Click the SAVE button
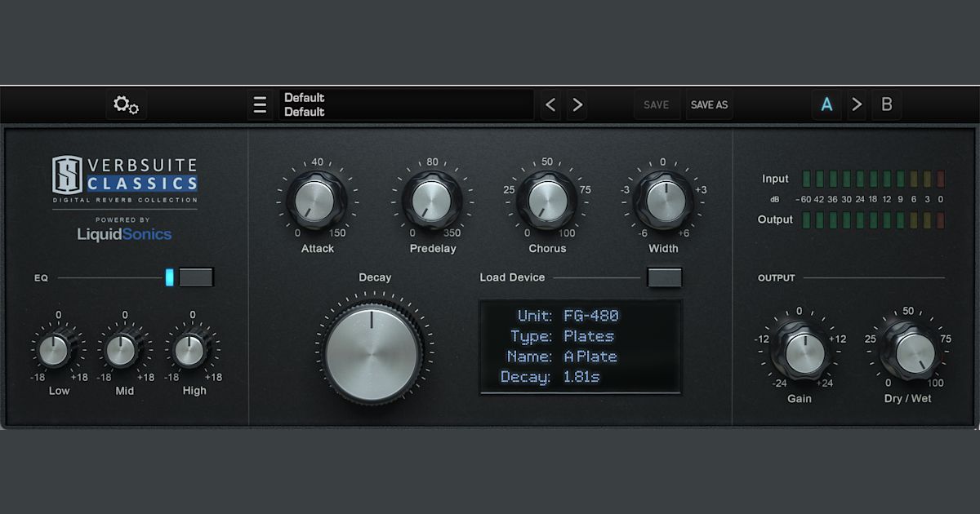The width and height of the screenshot is (980, 514). tap(657, 104)
